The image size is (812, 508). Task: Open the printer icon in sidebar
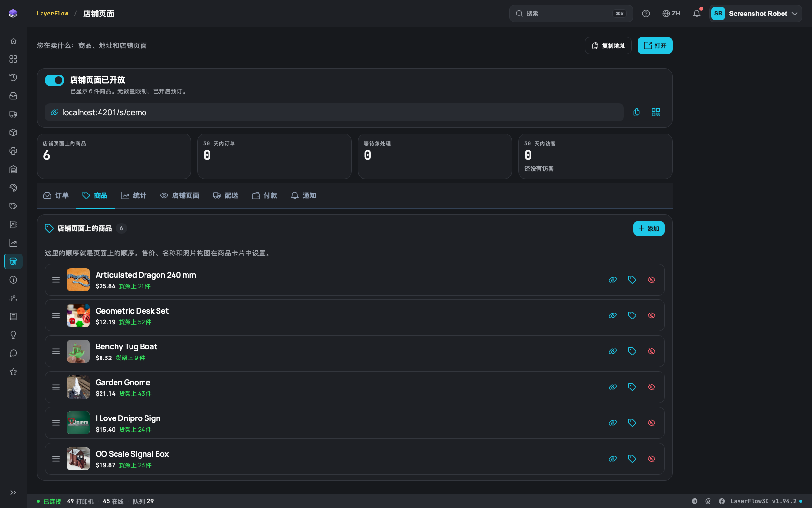coord(14,151)
